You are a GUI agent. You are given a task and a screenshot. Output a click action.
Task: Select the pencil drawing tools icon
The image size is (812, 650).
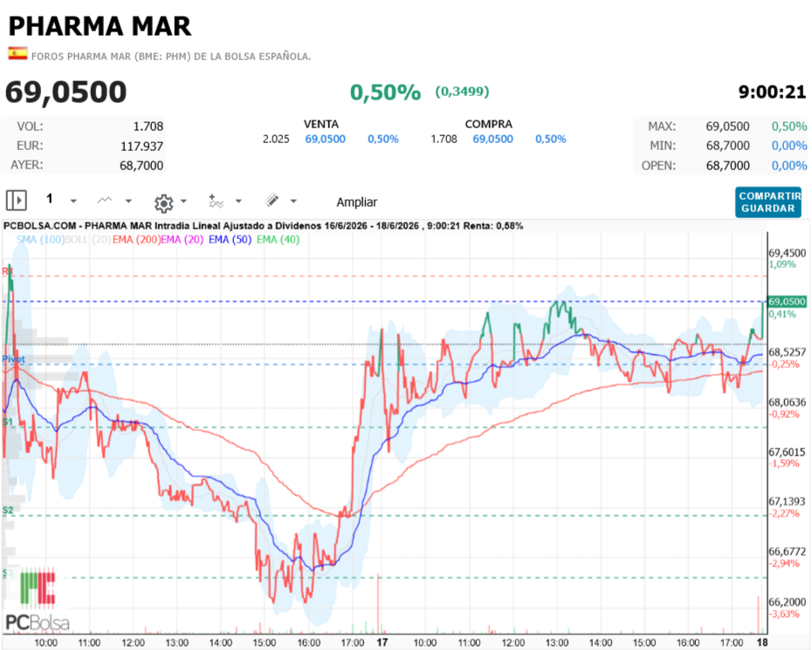272,201
